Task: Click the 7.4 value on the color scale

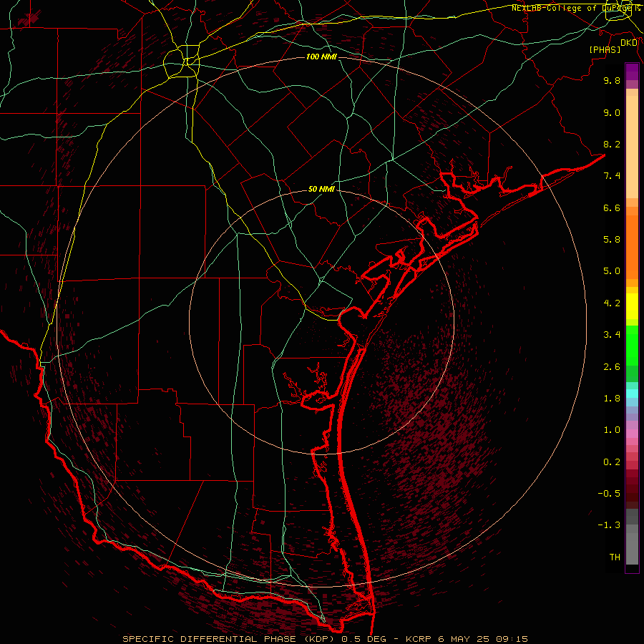Action: [x=612, y=176]
